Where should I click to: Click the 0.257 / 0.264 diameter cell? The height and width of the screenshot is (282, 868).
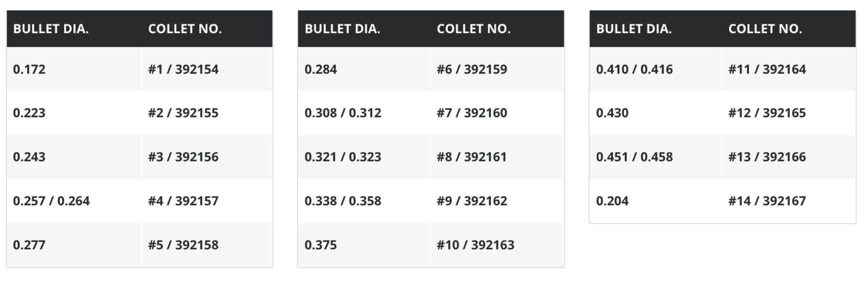[x=73, y=201]
